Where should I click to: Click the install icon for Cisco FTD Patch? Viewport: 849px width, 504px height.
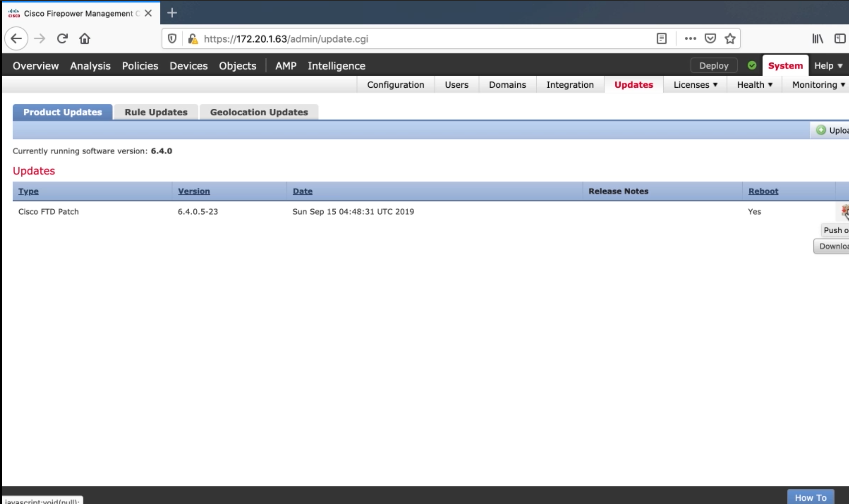845,211
